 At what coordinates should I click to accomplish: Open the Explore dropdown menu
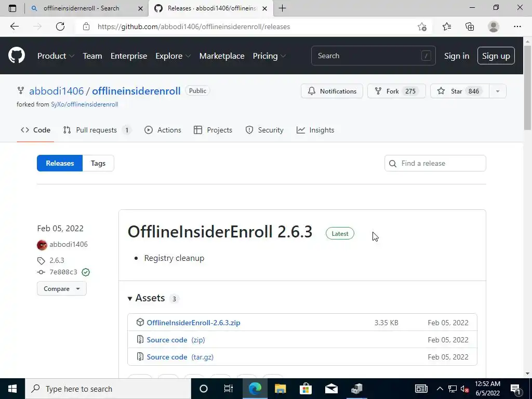[x=173, y=56]
